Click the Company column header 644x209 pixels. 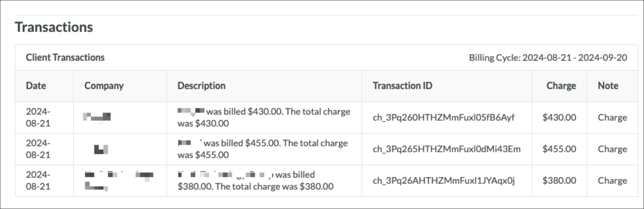click(104, 86)
